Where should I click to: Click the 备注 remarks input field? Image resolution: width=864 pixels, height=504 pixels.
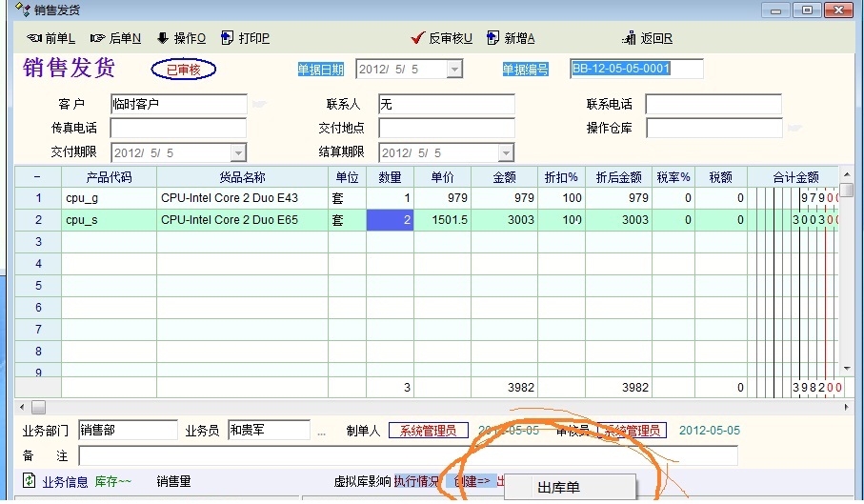(x=408, y=456)
